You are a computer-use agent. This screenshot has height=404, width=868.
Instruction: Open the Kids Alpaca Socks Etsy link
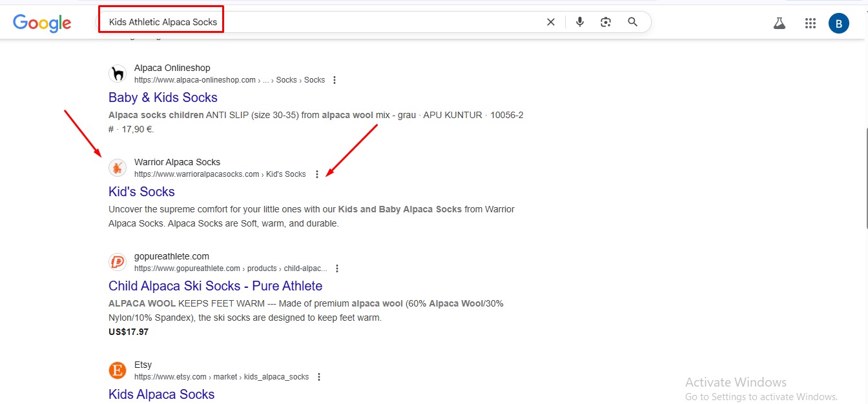point(161,394)
